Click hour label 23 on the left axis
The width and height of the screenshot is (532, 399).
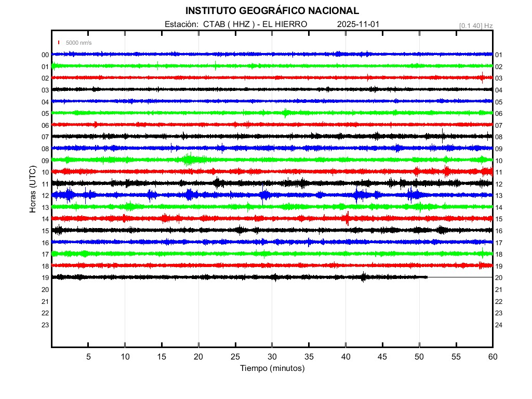pos(45,325)
